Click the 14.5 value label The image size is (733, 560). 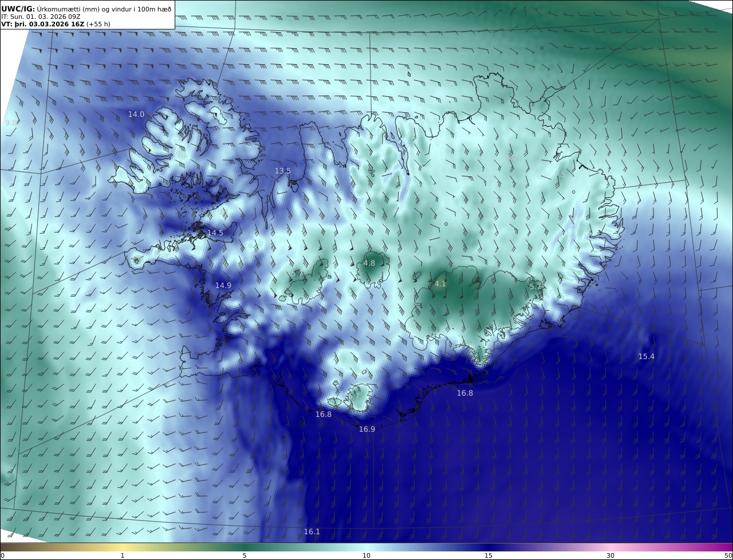[215, 233]
